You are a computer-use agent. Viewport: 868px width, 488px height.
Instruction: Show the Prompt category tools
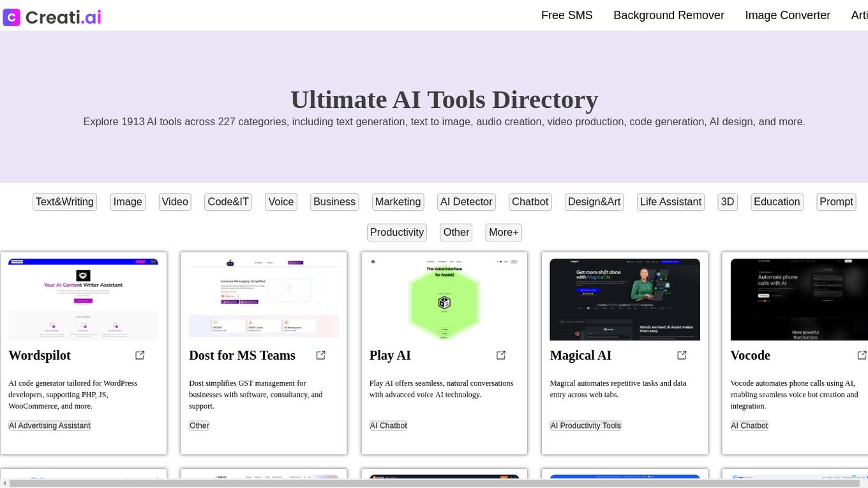836,202
